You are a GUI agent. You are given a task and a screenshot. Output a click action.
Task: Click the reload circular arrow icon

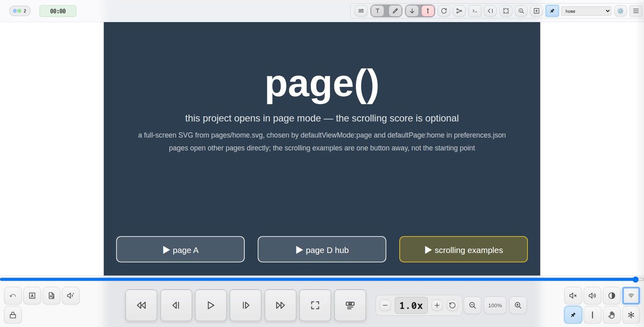444,11
